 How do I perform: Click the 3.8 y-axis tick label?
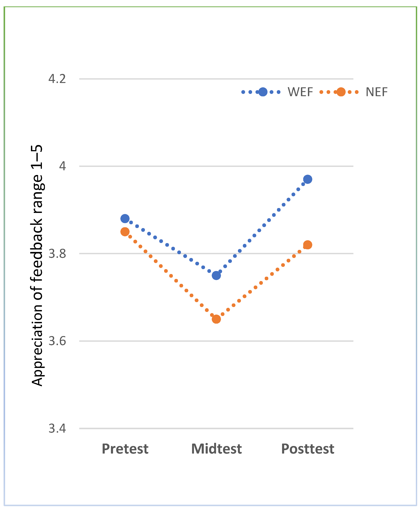tap(57, 254)
